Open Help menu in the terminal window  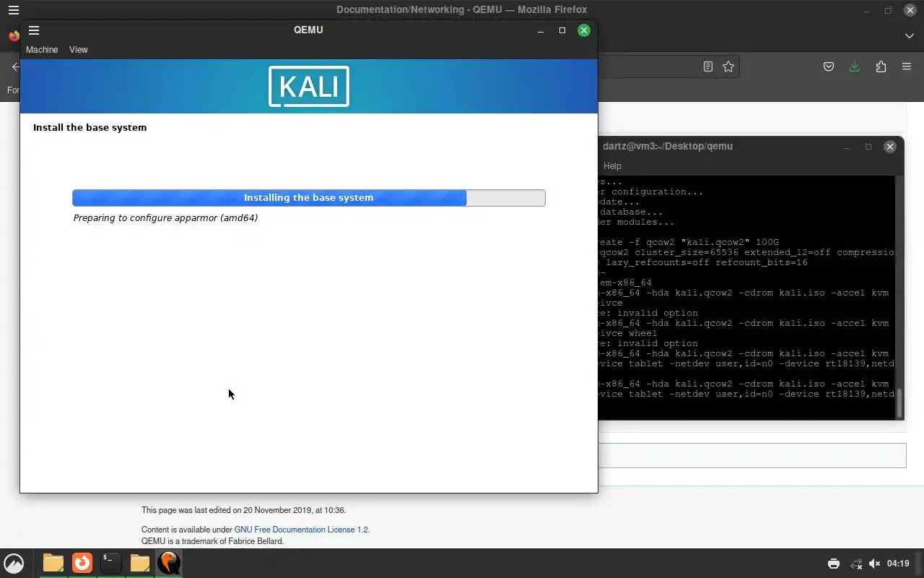point(612,166)
